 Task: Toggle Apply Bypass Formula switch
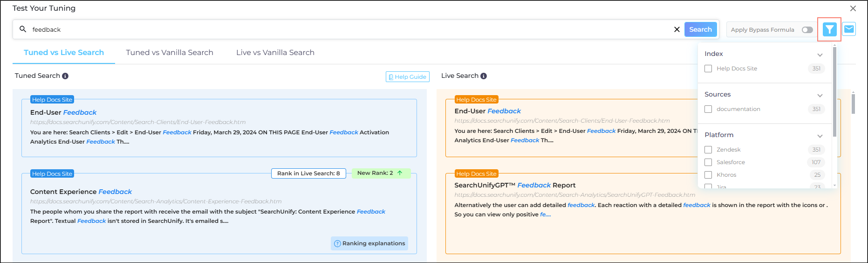click(x=807, y=30)
